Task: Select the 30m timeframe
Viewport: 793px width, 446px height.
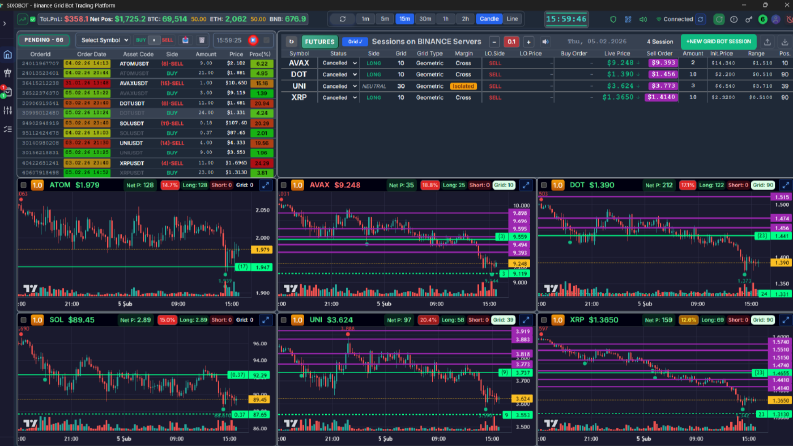Action: click(x=425, y=19)
